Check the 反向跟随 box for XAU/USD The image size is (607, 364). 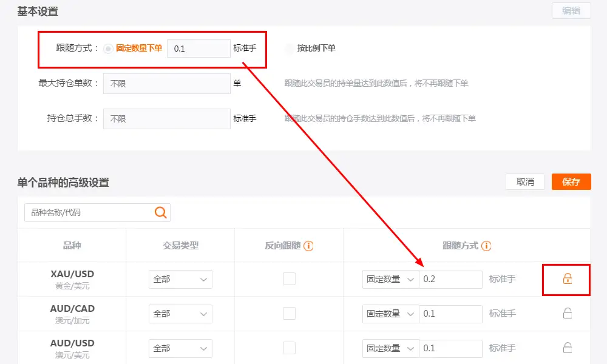[x=289, y=278]
